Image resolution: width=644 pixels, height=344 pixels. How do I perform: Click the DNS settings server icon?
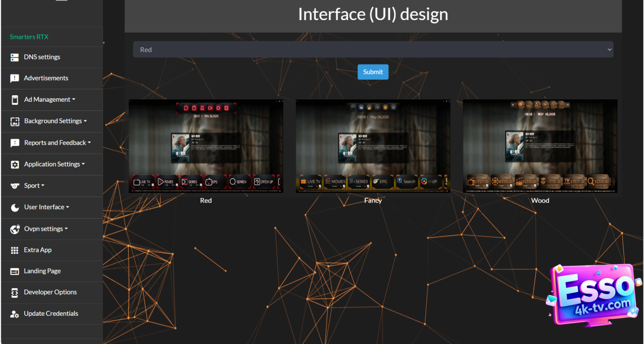pyautogui.click(x=15, y=57)
